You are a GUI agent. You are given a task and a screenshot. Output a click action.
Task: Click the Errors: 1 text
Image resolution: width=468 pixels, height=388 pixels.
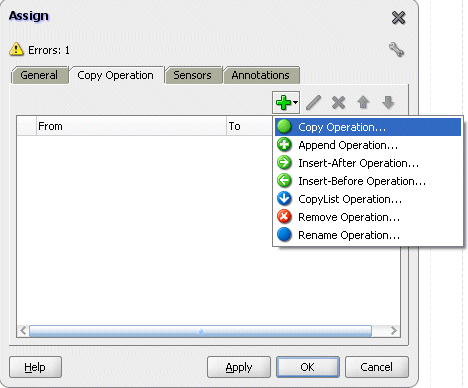pos(49,50)
